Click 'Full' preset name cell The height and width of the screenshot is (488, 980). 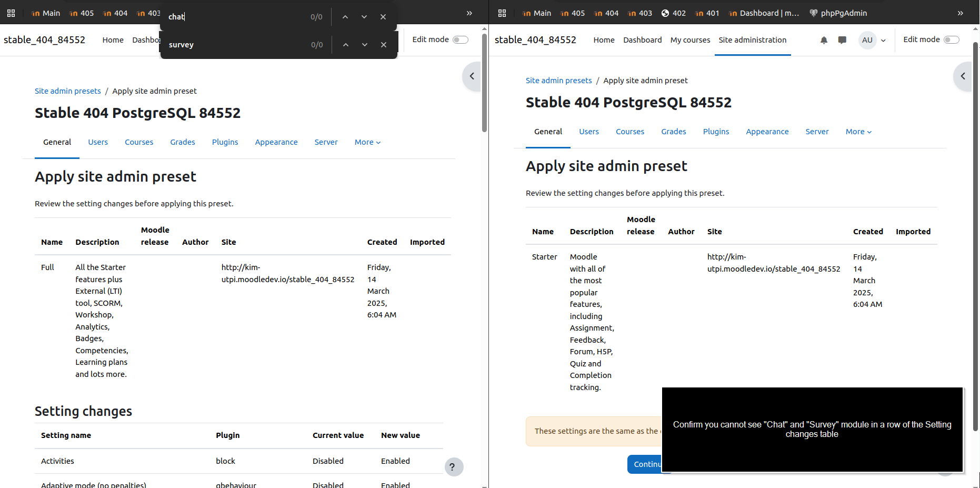pos(47,267)
